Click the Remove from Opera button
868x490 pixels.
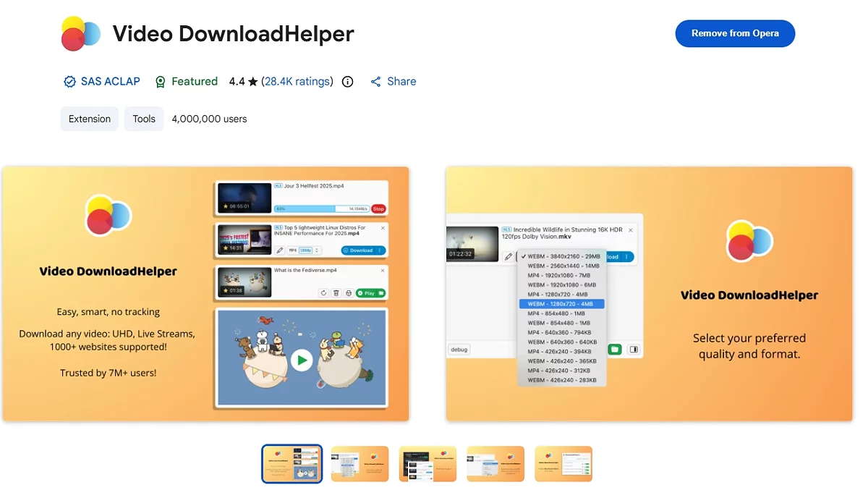coord(735,33)
